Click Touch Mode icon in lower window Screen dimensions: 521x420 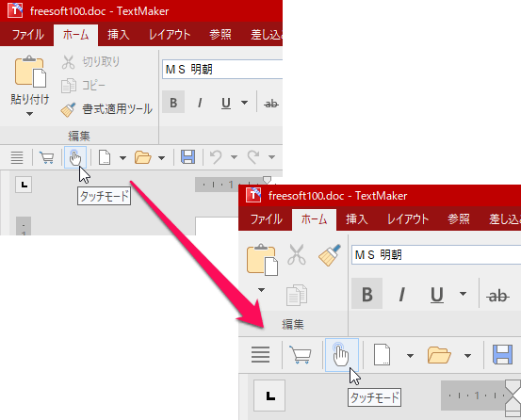[342, 355]
